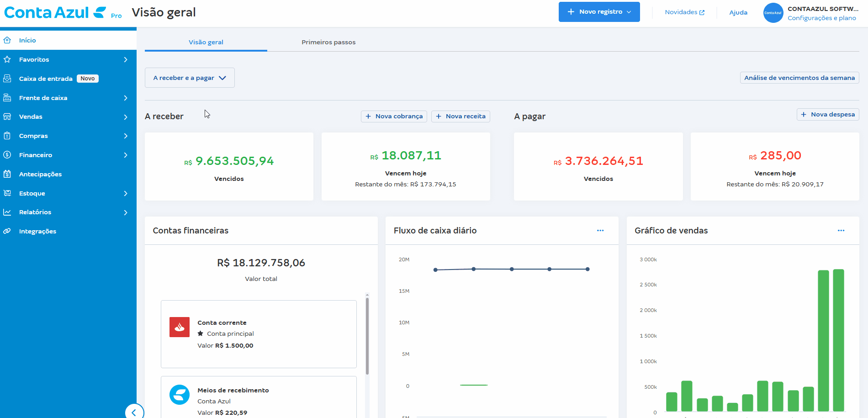The height and width of the screenshot is (418, 868).
Task: Click the Santander bank logo
Action: [x=180, y=327]
